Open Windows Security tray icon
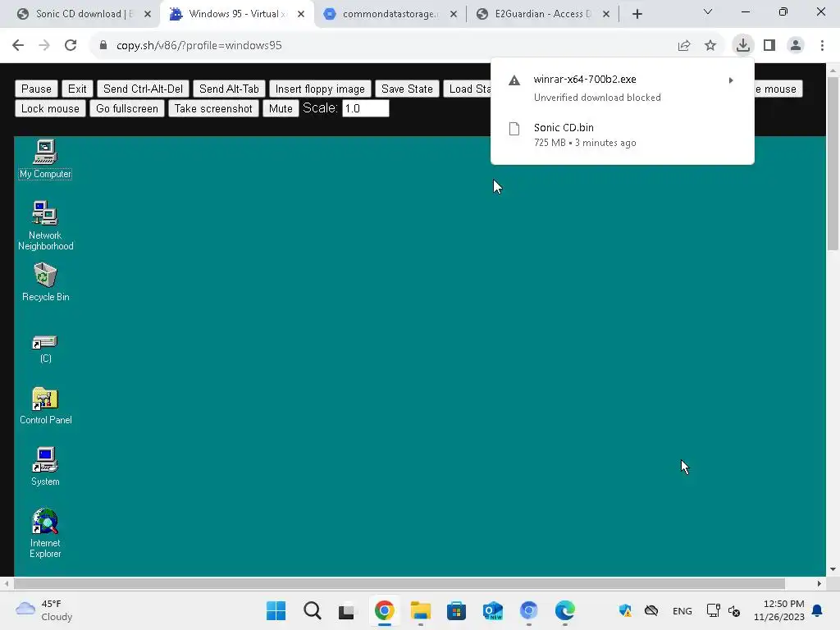Viewport: 840px width, 630px height. (x=624, y=610)
